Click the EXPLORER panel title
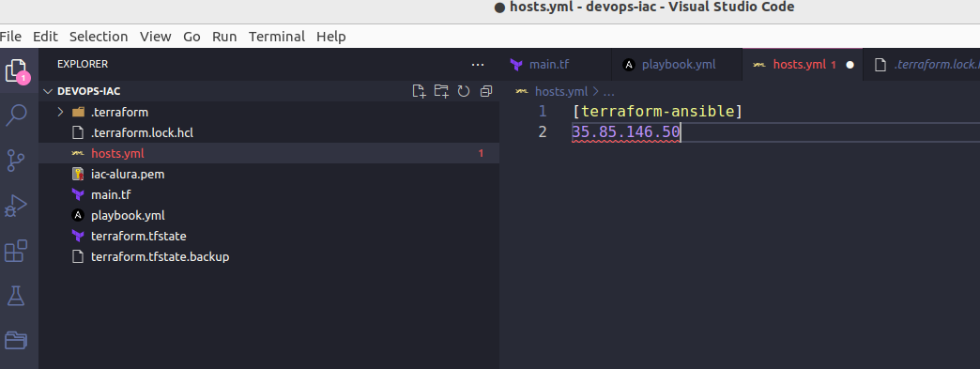This screenshot has width=980, height=369. coord(83,65)
